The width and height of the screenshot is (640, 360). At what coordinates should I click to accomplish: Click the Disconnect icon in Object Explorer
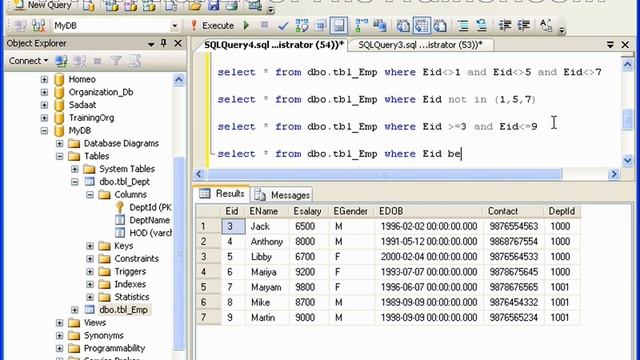point(80,61)
